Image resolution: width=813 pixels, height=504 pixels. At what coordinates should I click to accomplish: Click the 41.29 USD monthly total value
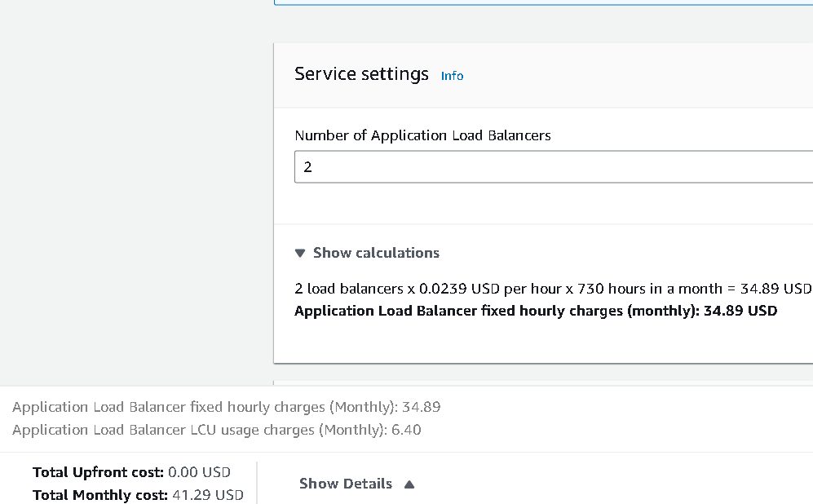pos(207,495)
